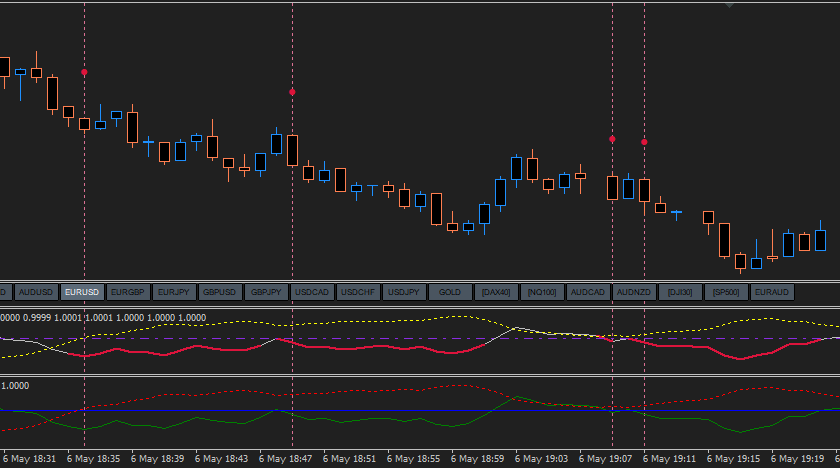Open the GOLD chart button
Viewport: 840px width, 468px height.
(x=450, y=292)
